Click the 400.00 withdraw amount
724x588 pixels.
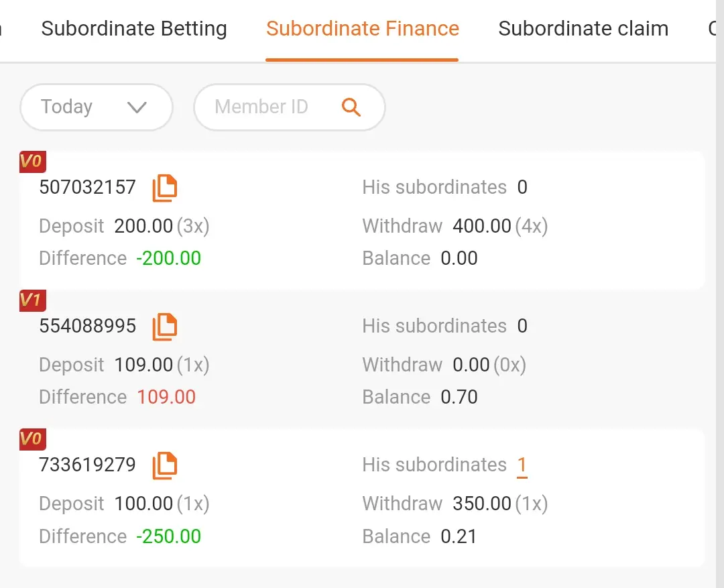[482, 226]
